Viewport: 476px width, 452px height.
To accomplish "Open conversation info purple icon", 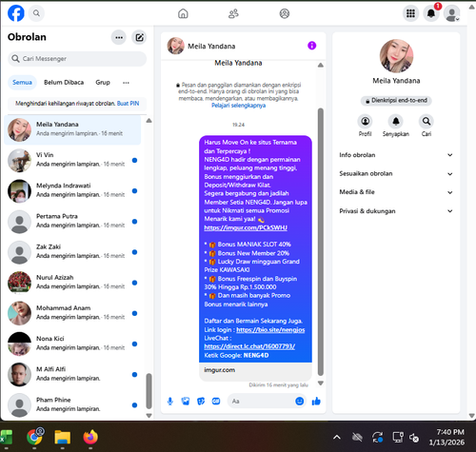I will (312, 46).
